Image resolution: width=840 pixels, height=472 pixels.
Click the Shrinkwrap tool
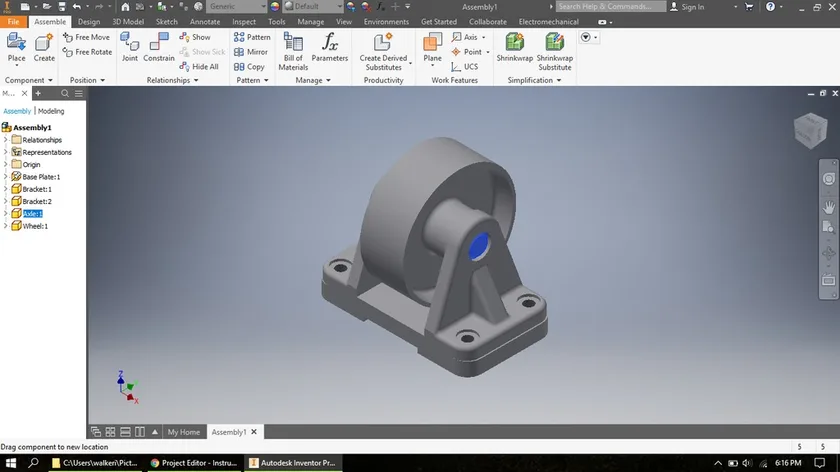(514, 47)
